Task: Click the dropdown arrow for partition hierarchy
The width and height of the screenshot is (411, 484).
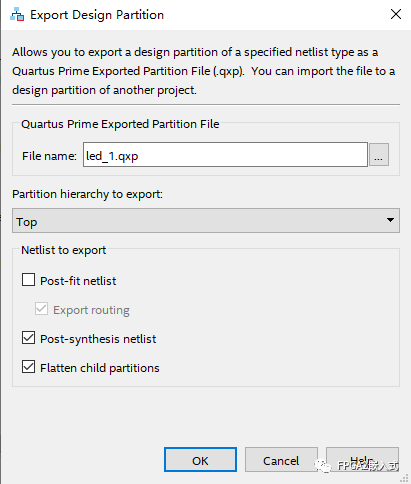Action: 390,220
